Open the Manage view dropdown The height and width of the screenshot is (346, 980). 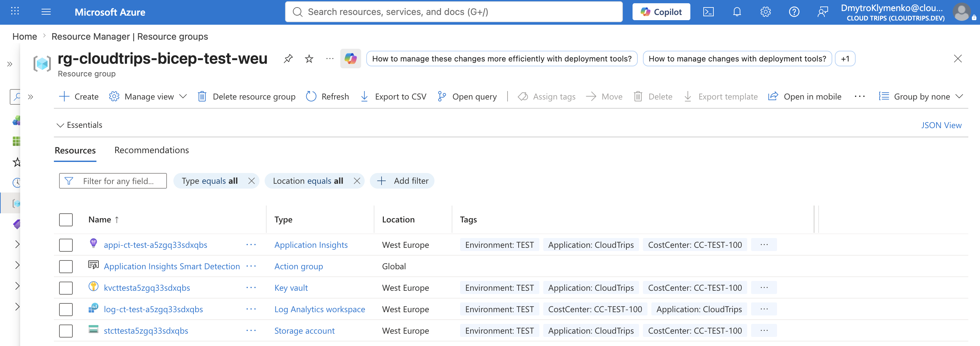pyautogui.click(x=148, y=97)
